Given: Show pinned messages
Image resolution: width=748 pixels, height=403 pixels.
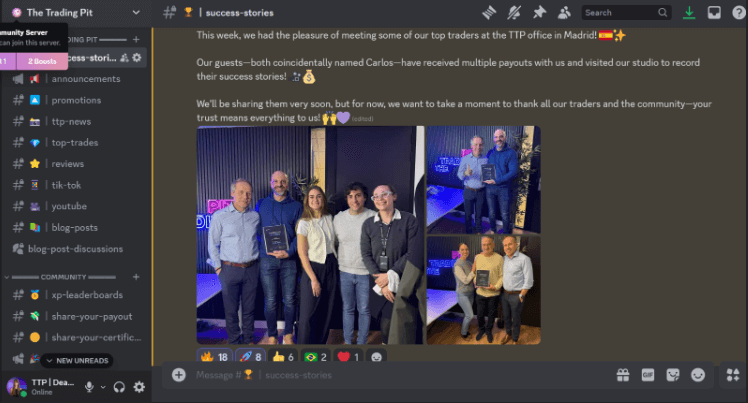Looking at the screenshot, I should (539, 13).
